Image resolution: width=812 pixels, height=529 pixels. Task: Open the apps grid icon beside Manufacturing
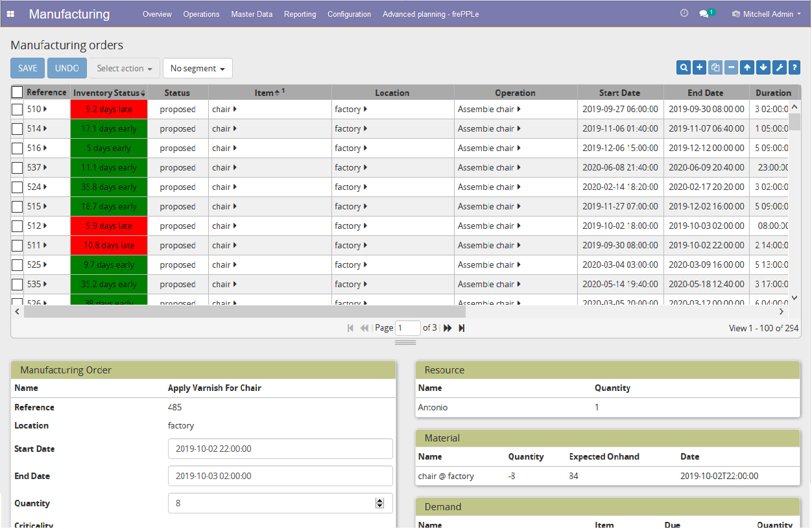click(x=10, y=14)
